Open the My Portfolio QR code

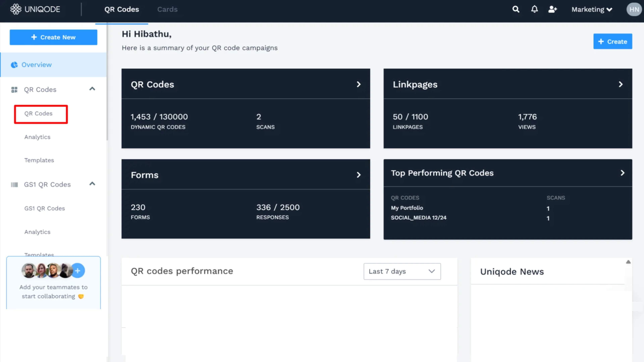pyautogui.click(x=407, y=208)
